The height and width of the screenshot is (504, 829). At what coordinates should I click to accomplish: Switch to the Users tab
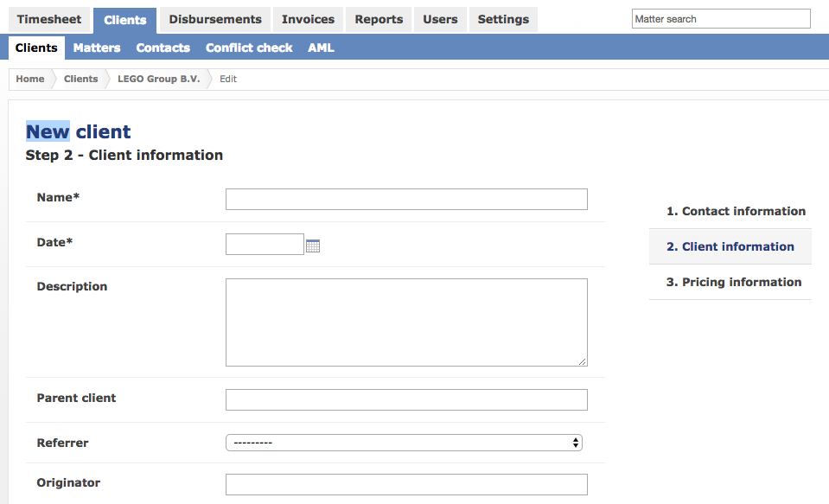[x=440, y=20]
